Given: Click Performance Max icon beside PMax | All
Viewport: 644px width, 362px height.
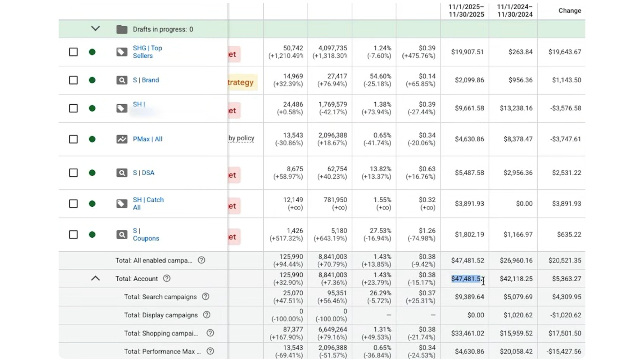Looking at the screenshot, I should click(122, 139).
